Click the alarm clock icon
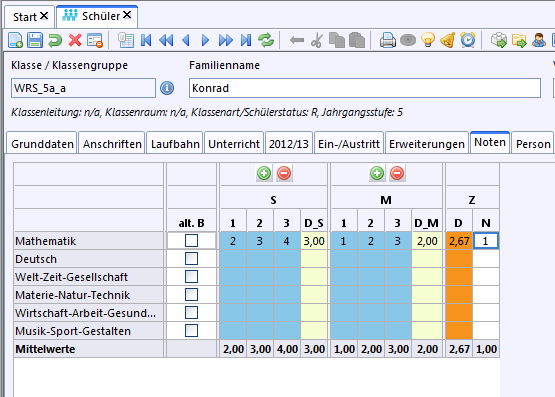Image resolution: width=555 pixels, height=397 pixels. click(x=468, y=40)
